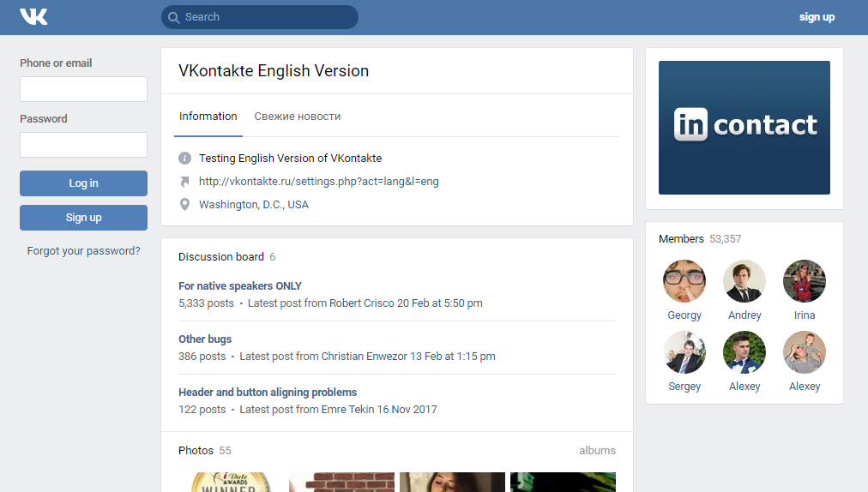Open the in contact group cover image

coord(744,128)
